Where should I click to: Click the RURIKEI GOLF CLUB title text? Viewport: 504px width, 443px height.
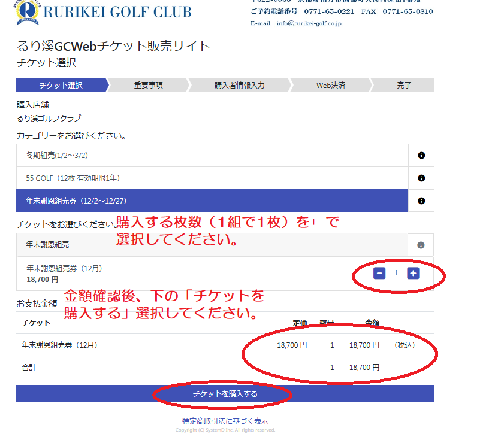click(x=117, y=12)
